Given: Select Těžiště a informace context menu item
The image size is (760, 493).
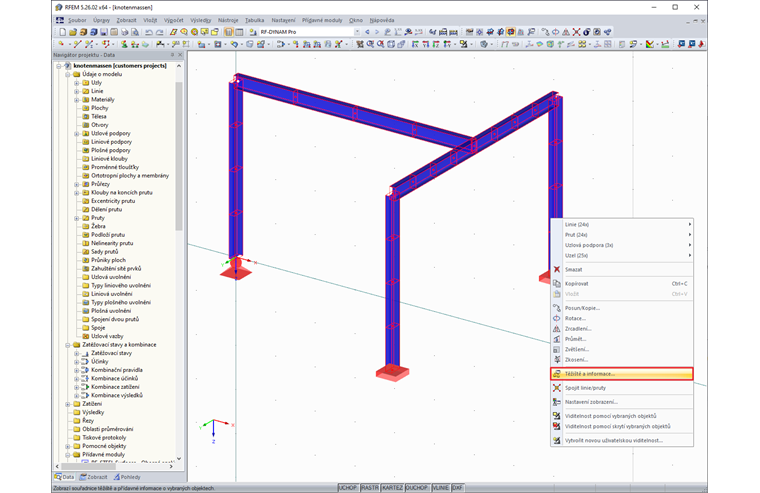Looking at the screenshot, I should pos(621,374).
